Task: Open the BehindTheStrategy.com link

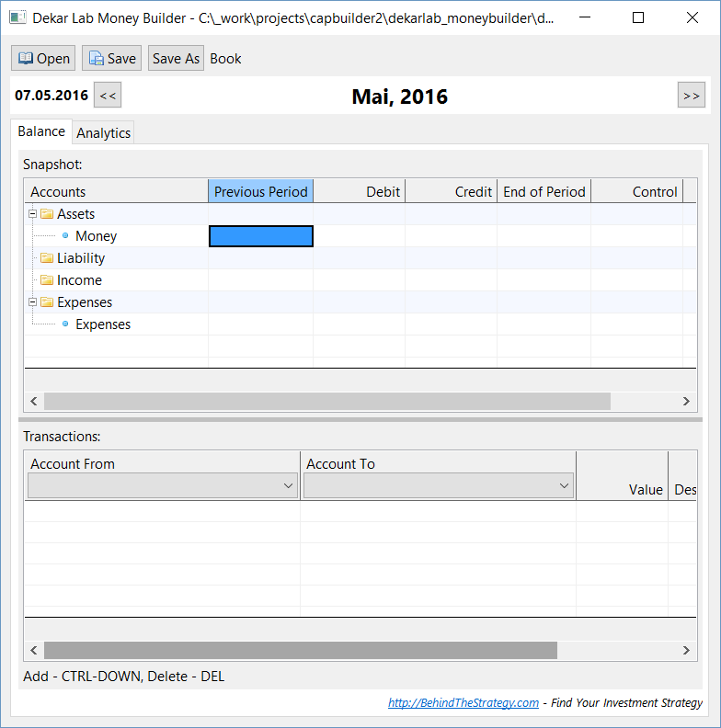Action: tap(463, 702)
